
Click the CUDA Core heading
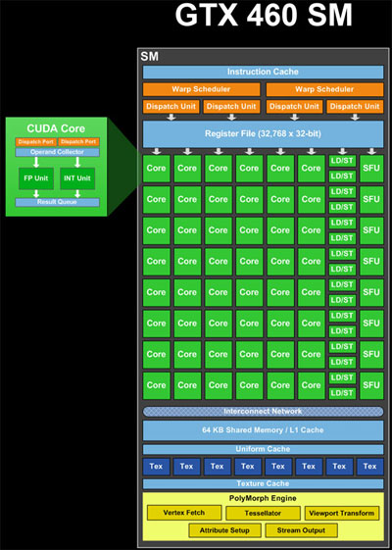click(56, 128)
